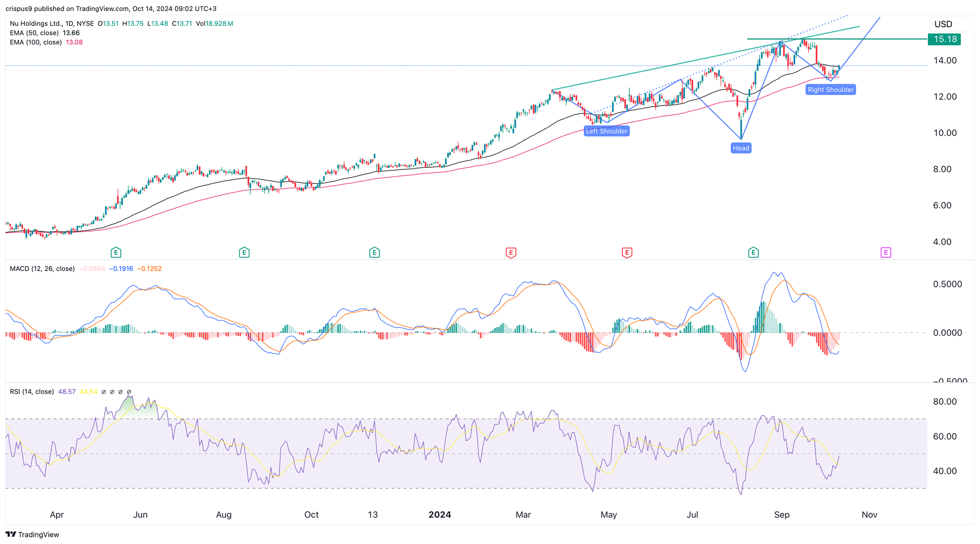Click the Left Shoulder annotation label
Image resolution: width=980 pixels, height=544 pixels.
click(x=606, y=131)
